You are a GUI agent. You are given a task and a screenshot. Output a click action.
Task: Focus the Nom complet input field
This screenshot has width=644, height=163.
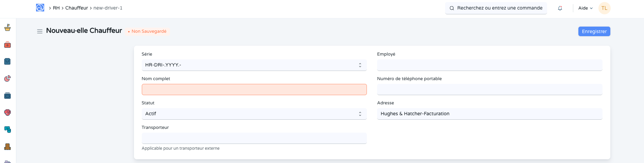(254, 90)
